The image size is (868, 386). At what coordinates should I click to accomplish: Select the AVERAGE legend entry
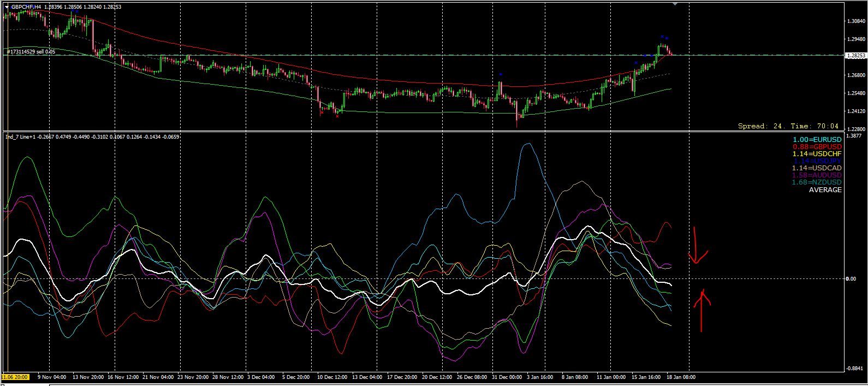tap(825, 190)
